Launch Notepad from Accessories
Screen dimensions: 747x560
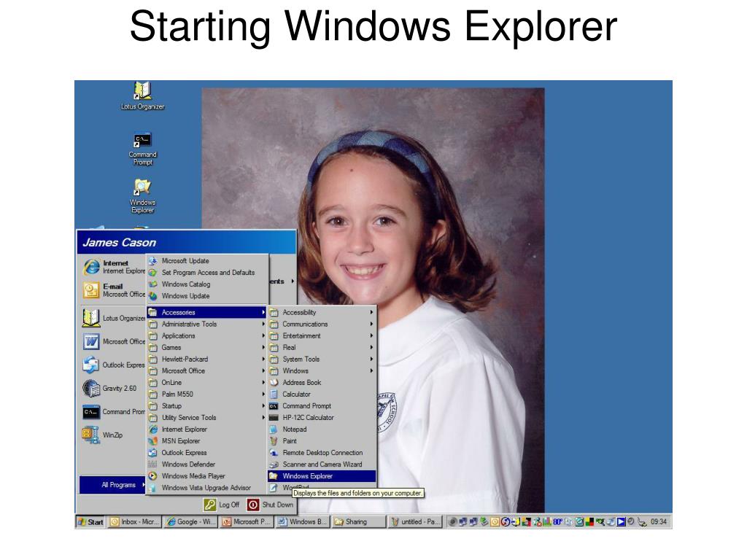click(x=322, y=429)
